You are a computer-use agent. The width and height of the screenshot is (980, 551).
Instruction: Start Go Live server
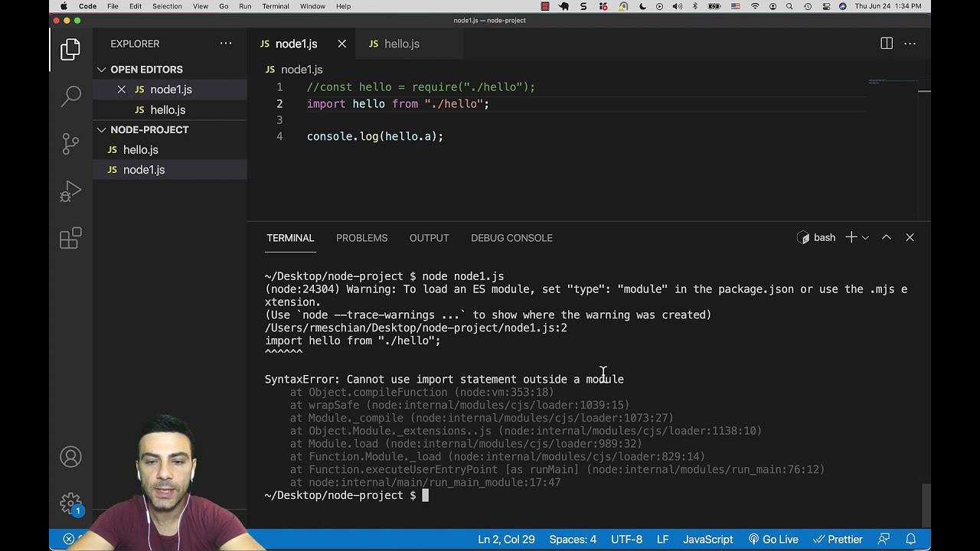(x=773, y=539)
